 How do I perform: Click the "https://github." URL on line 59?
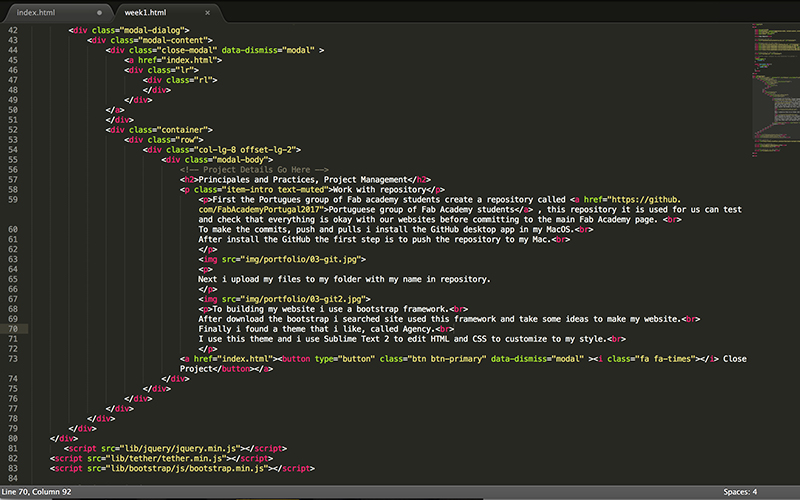point(644,199)
